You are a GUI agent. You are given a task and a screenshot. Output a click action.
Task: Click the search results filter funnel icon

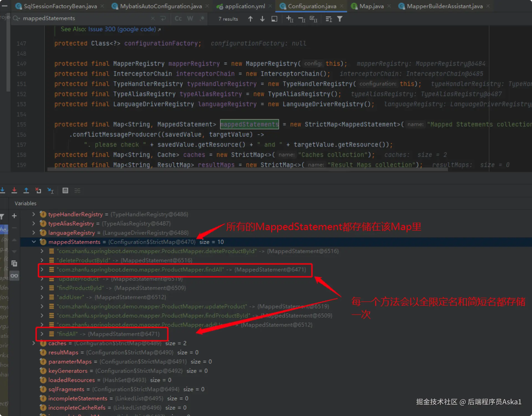(x=340, y=19)
